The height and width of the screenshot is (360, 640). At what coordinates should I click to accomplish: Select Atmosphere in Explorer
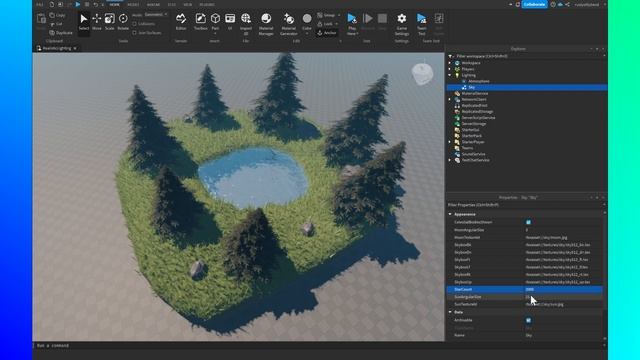(478, 81)
